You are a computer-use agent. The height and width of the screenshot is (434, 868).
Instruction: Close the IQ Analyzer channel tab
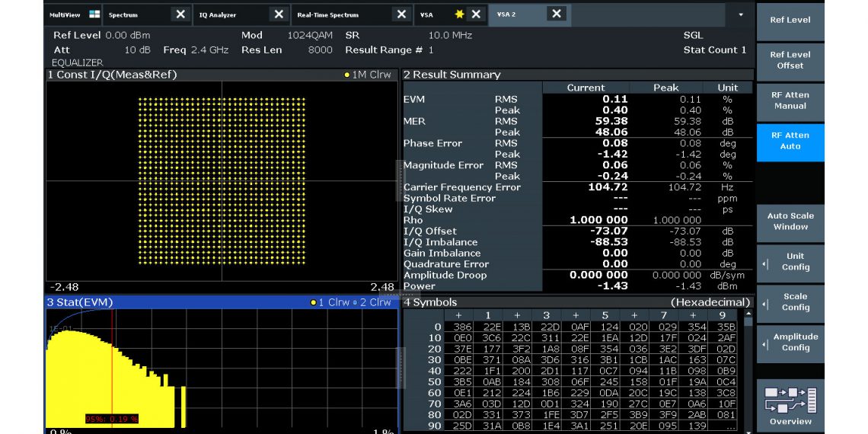[x=279, y=14]
